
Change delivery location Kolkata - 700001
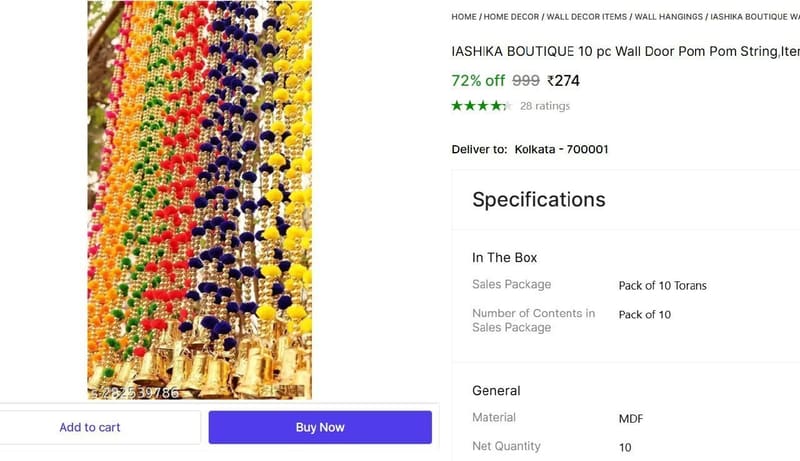(561, 149)
